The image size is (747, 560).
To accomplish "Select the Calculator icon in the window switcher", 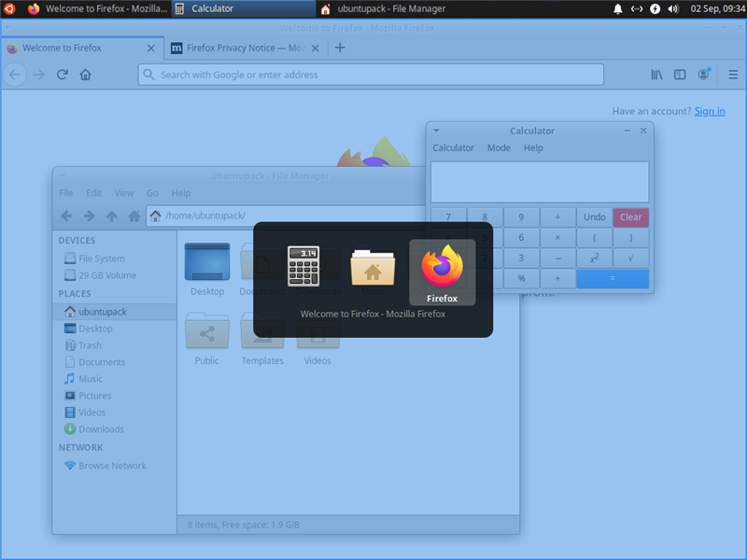I will pos(303,266).
